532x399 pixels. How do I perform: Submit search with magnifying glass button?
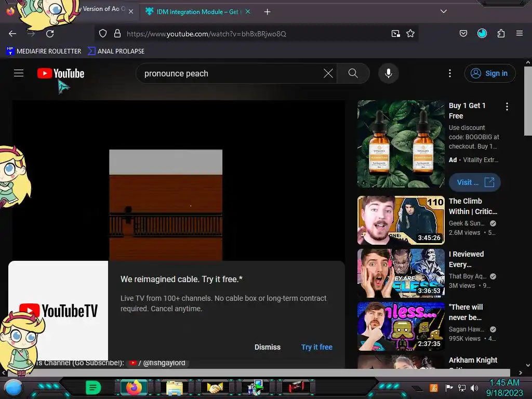point(353,73)
